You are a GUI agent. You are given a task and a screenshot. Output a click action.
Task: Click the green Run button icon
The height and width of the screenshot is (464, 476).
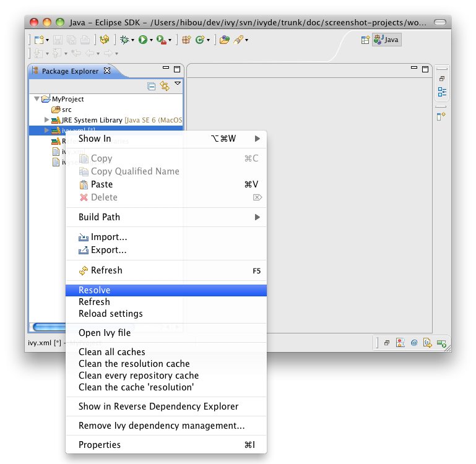point(143,40)
